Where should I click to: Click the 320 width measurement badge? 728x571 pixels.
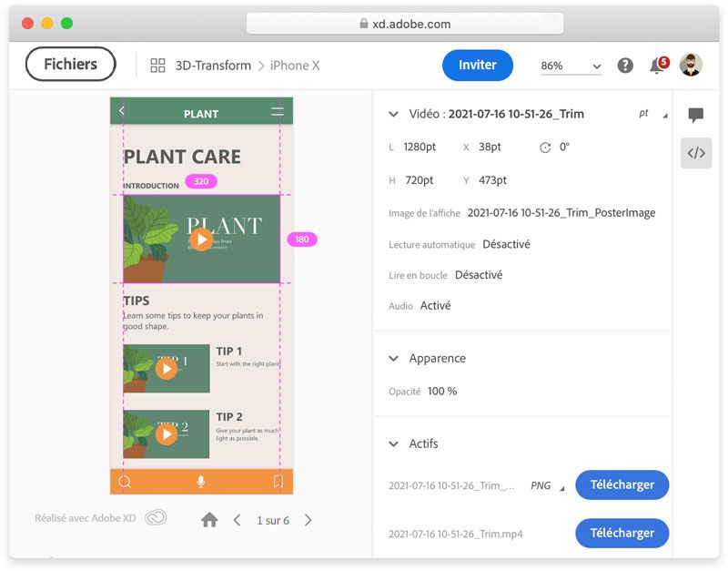(201, 181)
